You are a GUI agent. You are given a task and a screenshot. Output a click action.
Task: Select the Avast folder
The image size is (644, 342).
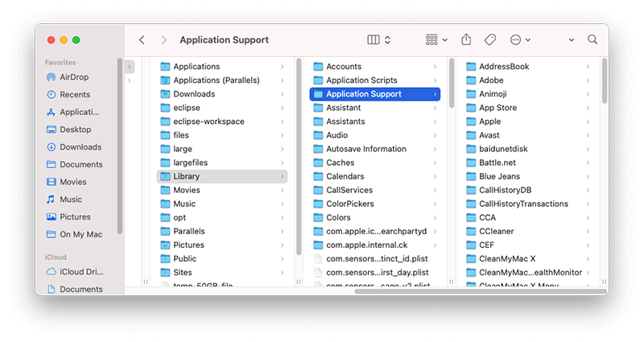[528, 135]
